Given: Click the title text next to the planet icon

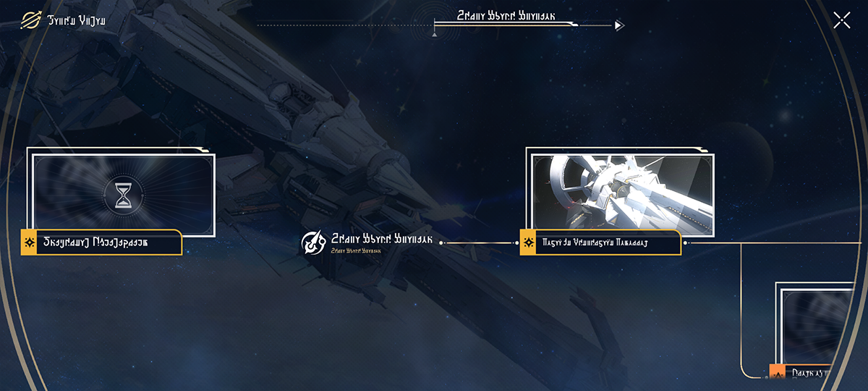Looking at the screenshot, I should coord(77,20).
